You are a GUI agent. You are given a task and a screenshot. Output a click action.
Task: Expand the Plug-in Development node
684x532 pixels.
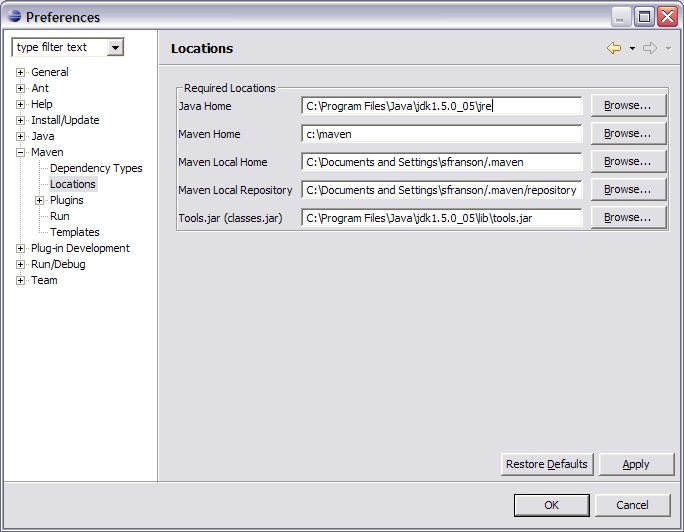[x=20, y=249]
